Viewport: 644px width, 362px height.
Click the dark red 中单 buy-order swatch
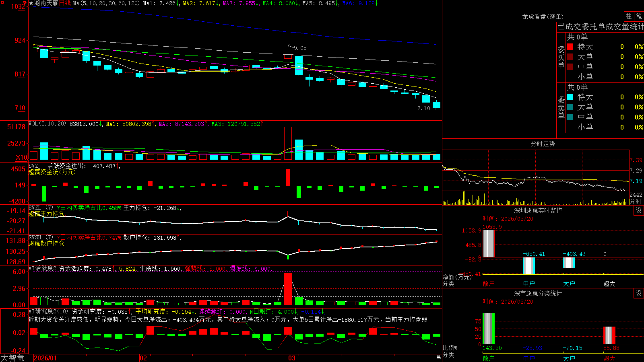coord(570,67)
